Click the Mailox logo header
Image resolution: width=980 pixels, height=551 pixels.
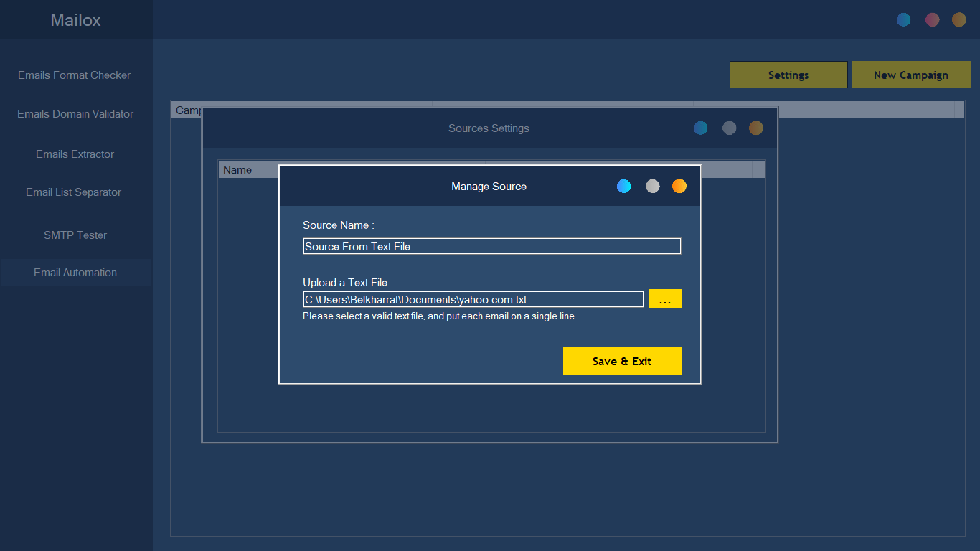(76, 19)
